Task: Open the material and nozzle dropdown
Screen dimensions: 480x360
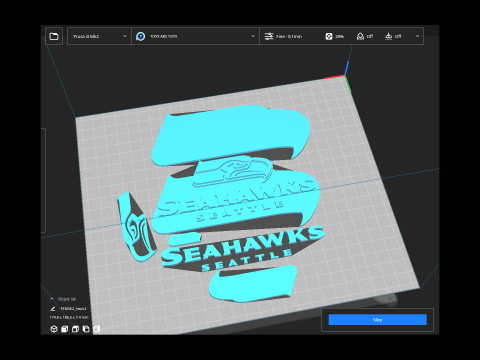Action: tap(195, 36)
